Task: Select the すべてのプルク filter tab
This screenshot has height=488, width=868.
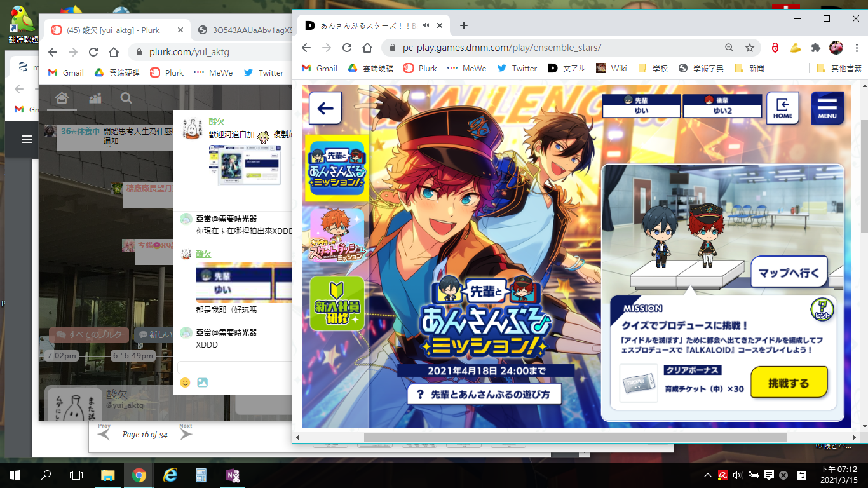Action: click(x=89, y=335)
